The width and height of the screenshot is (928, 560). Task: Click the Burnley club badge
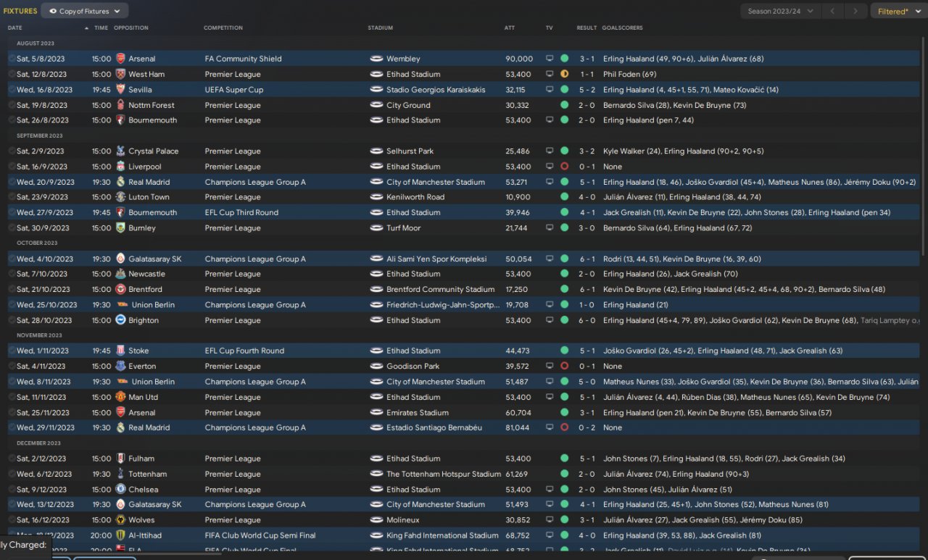(x=120, y=228)
